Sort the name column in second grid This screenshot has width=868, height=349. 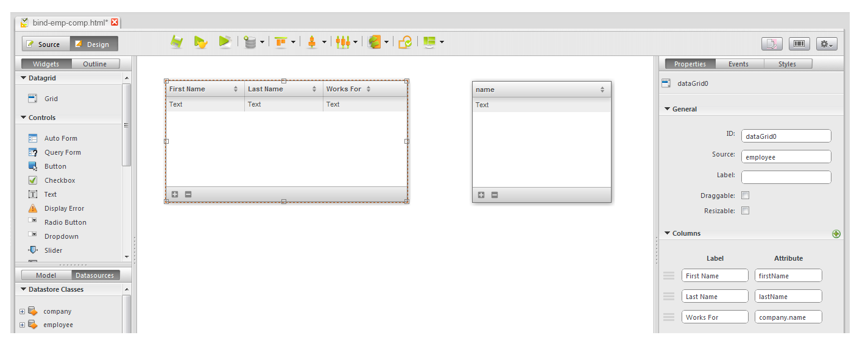[x=542, y=90]
